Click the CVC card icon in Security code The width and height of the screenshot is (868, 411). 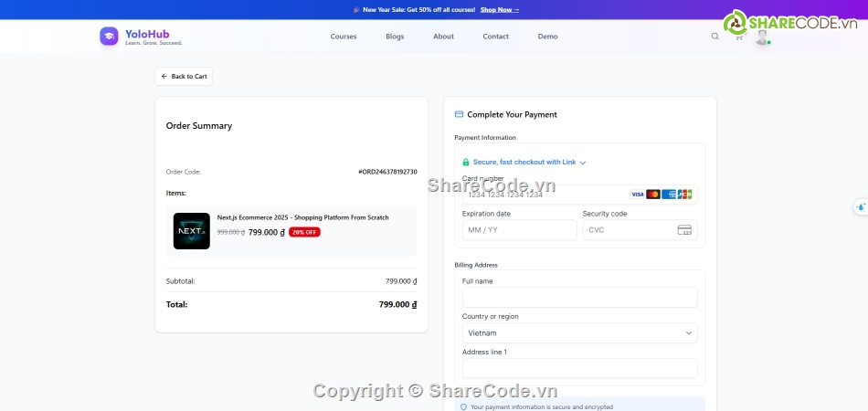[684, 230]
